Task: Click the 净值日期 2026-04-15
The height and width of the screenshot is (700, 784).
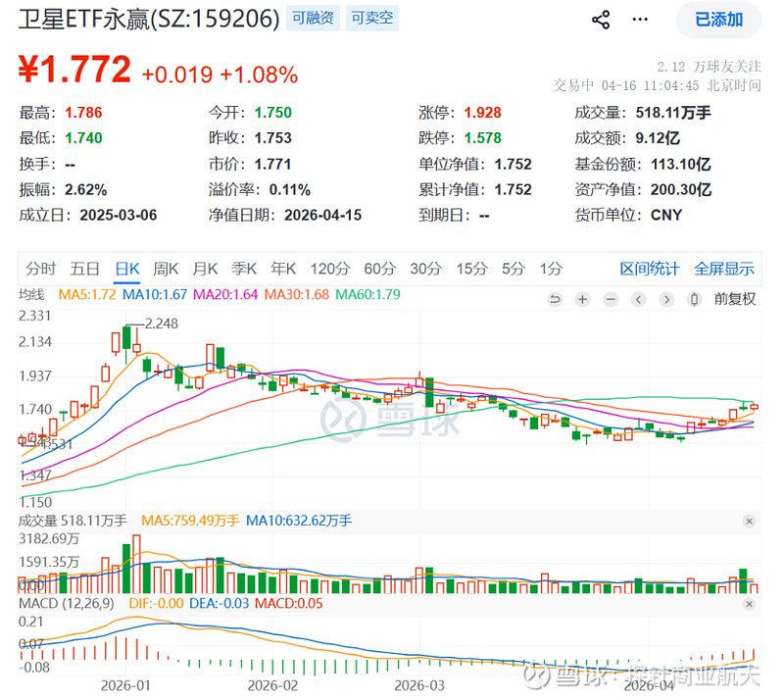Action: pyautogui.click(x=323, y=215)
